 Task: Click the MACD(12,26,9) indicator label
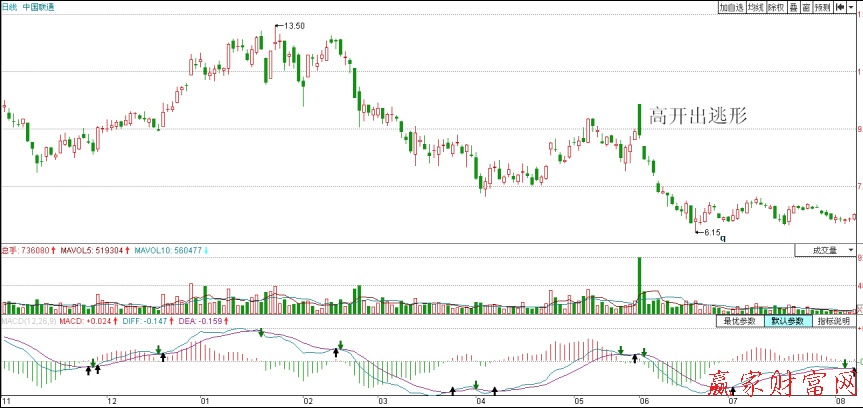coord(26,322)
